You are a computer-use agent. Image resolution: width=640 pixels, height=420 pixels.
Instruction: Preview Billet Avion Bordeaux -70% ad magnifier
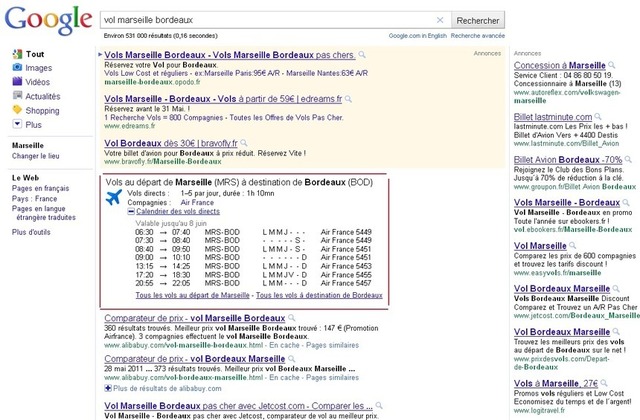click(628, 159)
